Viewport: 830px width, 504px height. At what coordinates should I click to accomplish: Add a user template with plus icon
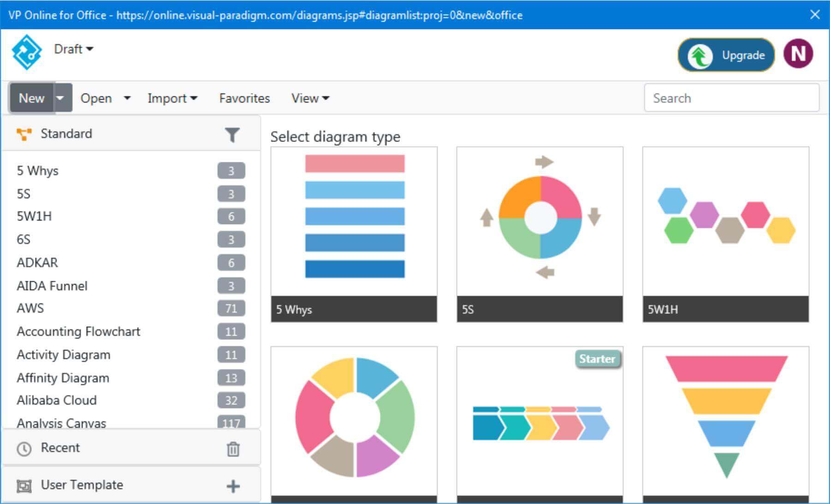click(233, 486)
